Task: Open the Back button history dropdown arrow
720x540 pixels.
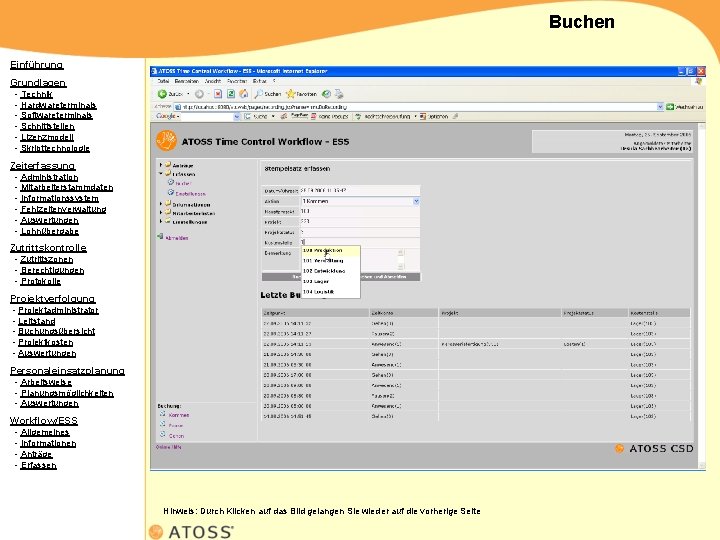Action: pos(188,94)
